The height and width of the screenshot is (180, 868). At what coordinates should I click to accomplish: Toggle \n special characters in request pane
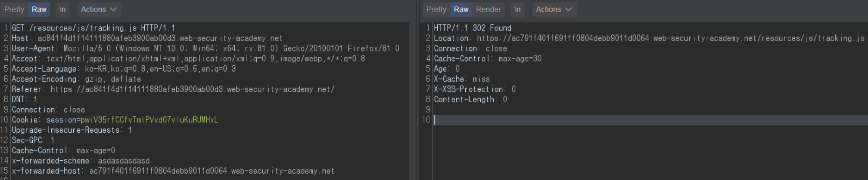62,9
